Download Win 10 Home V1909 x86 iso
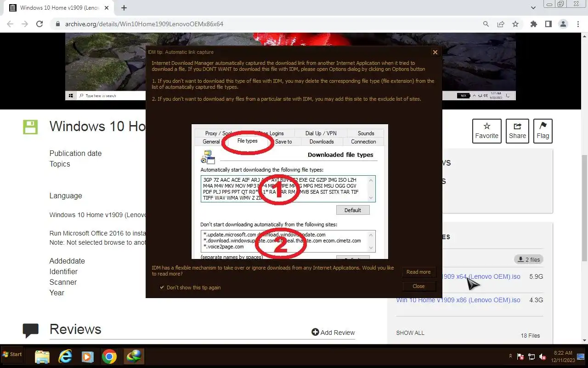This screenshot has width=588, height=368. [458, 300]
